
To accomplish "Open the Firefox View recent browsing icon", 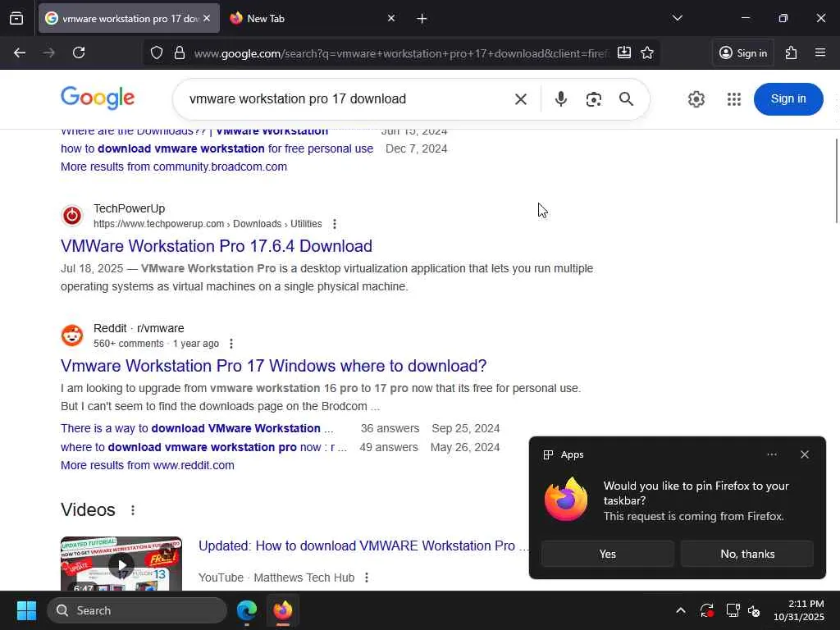I will 16,18.
